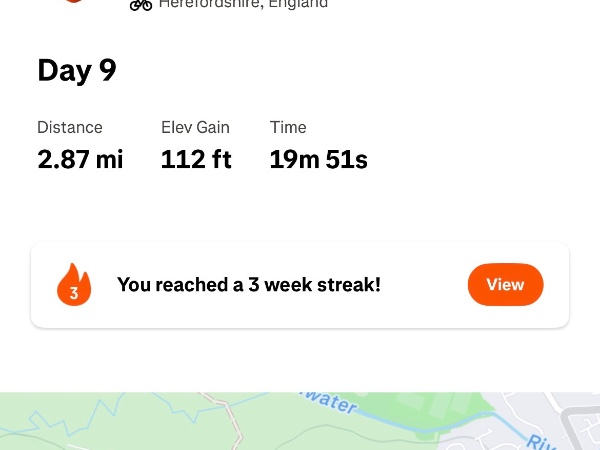Click the bicycle ride type icon
This screenshot has width=600, height=450.
[141, 5]
